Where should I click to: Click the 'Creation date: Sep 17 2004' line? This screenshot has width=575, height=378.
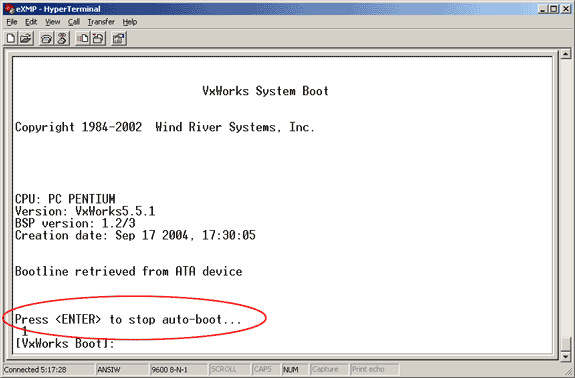coord(135,235)
